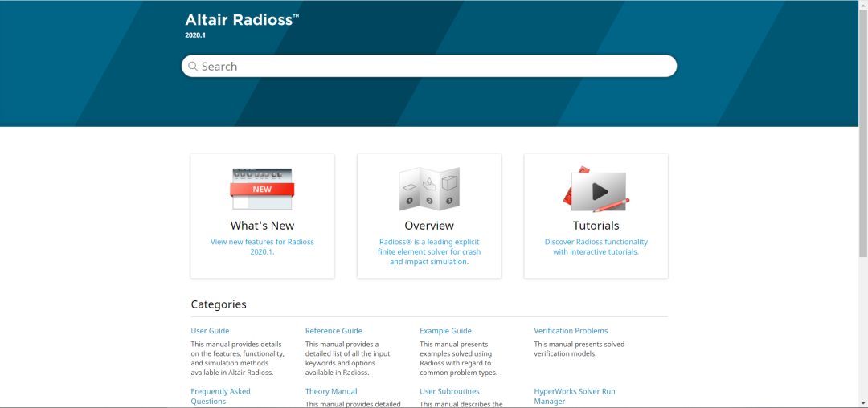Screen dimensions: 868x408
Task: Open the Tutorials heading
Action: 596,226
